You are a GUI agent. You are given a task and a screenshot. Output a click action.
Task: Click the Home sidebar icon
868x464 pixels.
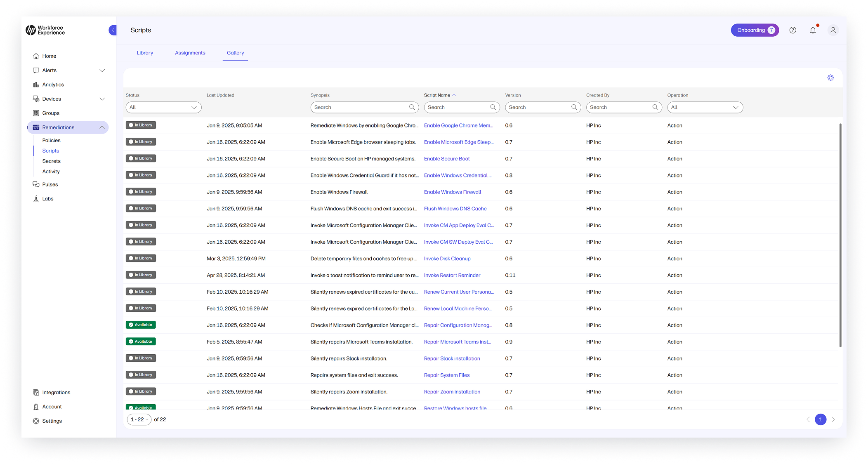[x=36, y=56]
